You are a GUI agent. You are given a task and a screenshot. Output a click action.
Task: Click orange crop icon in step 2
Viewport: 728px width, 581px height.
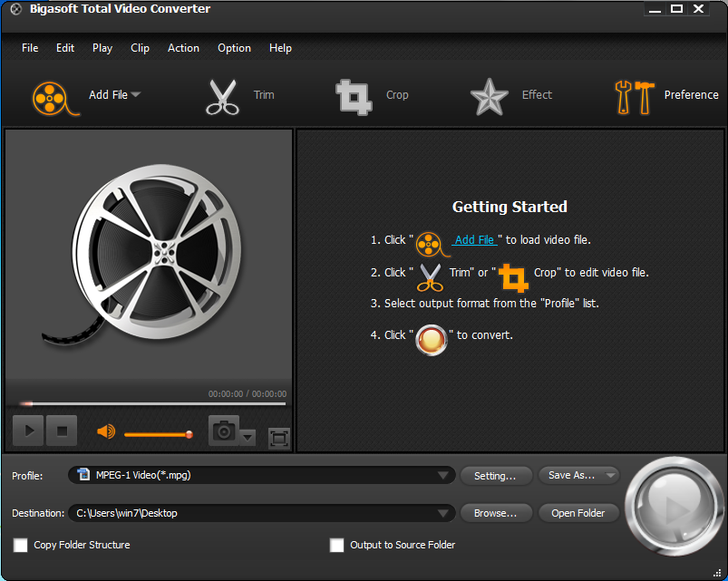(x=513, y=277)
